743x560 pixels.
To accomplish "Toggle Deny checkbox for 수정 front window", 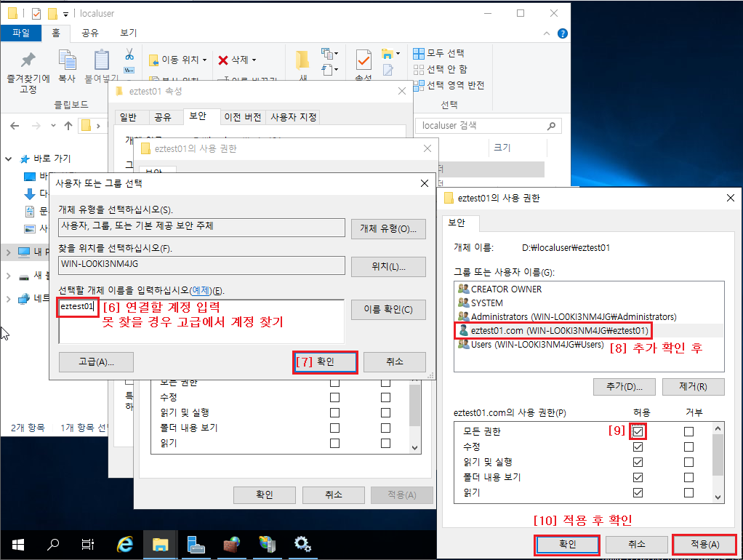I will click(x=688, y=447).
